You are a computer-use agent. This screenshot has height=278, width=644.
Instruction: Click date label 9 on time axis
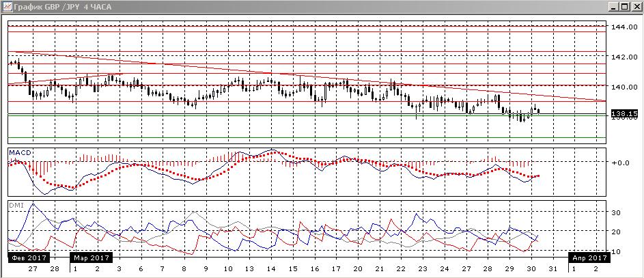(x=206, y=269)
